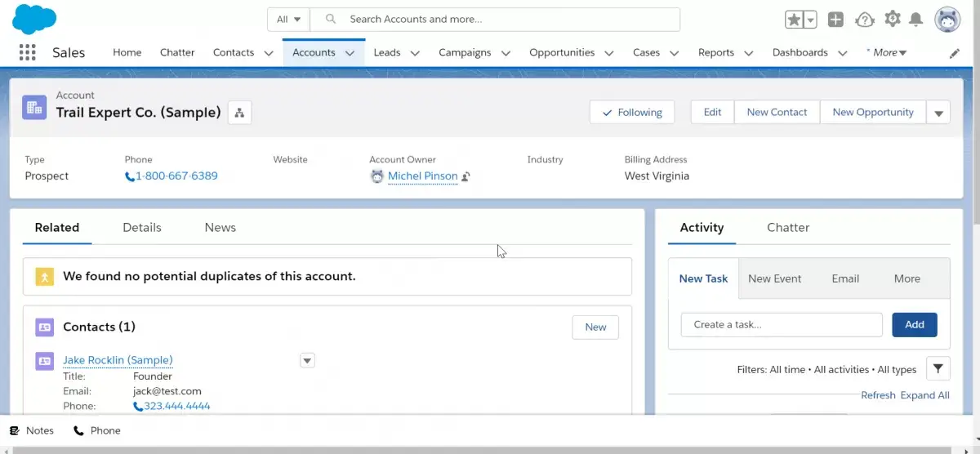Click the activity filter funnel icon

pos(938,369)
